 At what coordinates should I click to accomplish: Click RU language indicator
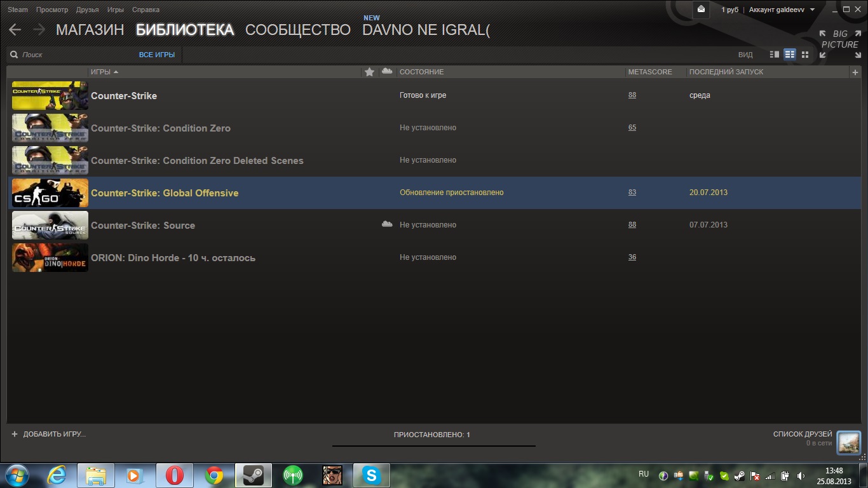point(644,474)
